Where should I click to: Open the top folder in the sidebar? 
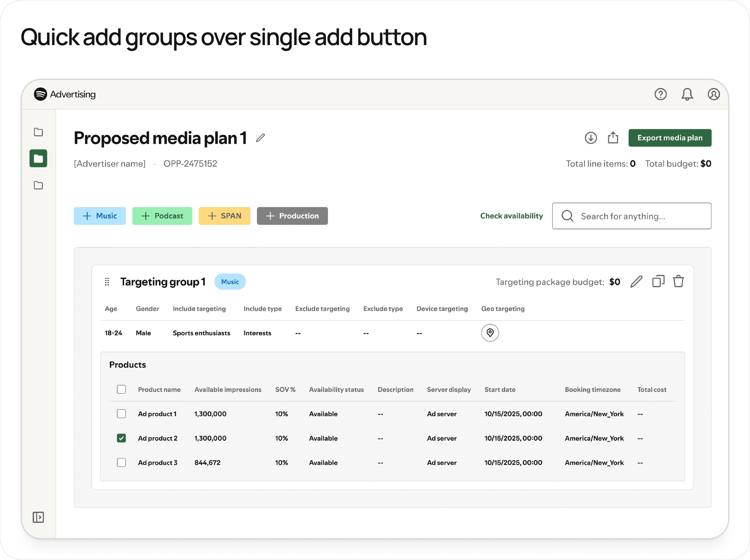point(38,132)
